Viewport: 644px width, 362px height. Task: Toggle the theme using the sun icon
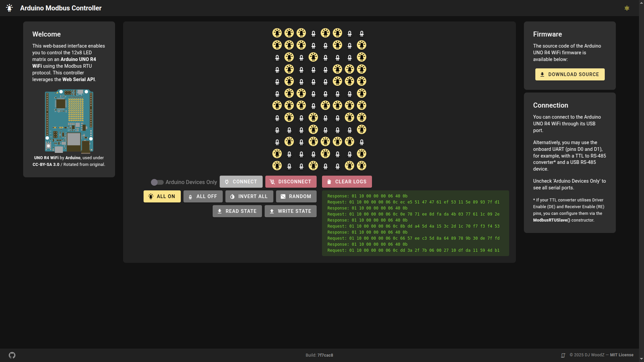(x=627, y=8)
